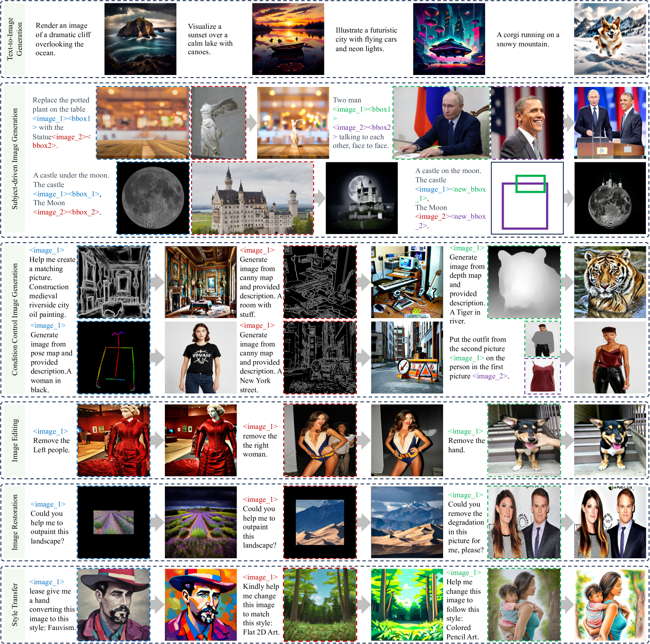Select the realistic forest path source image
The image size is (650, 644).
(x=320, y=605)
